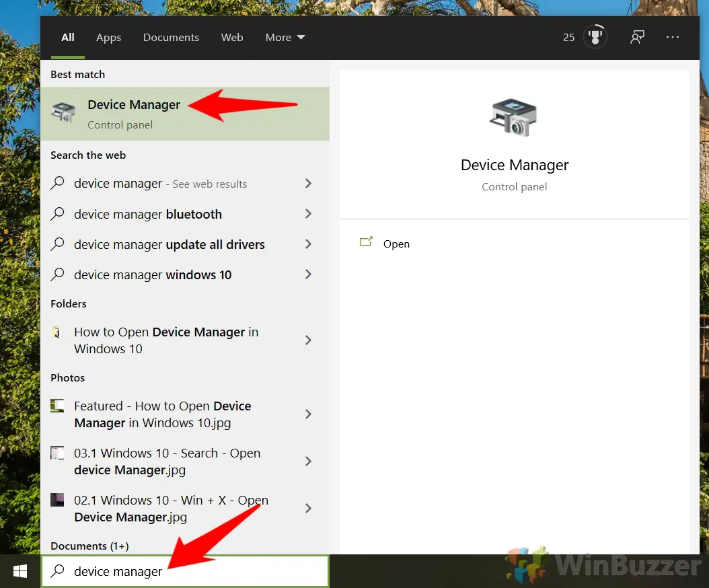The width and height of the screenshot is (709, 588).
Task: Click search icon beside 'device manager windows 10'
Action: tap(57, 274)
